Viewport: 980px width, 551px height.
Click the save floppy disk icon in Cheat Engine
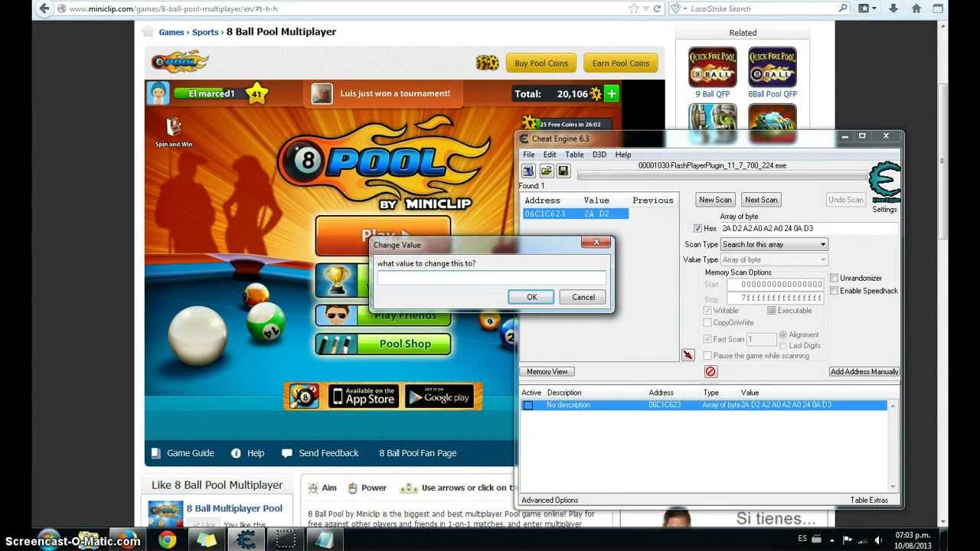563,171
